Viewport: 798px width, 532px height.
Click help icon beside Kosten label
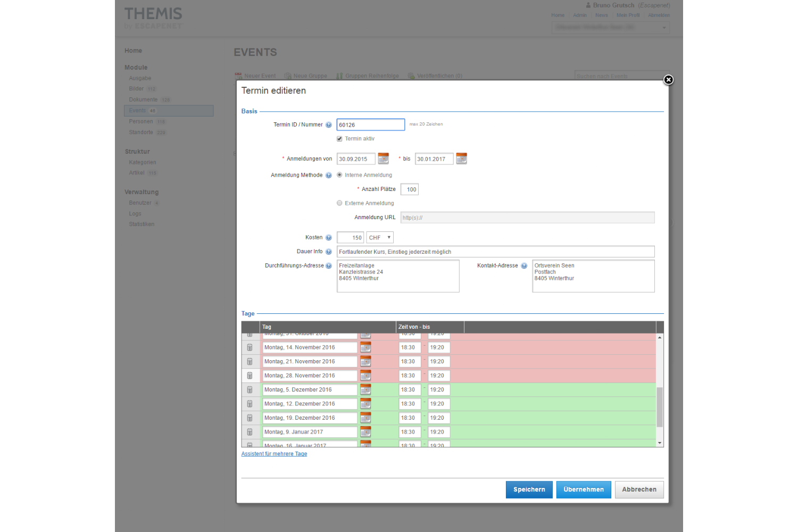pyautogui.click(x=329, y=238)
